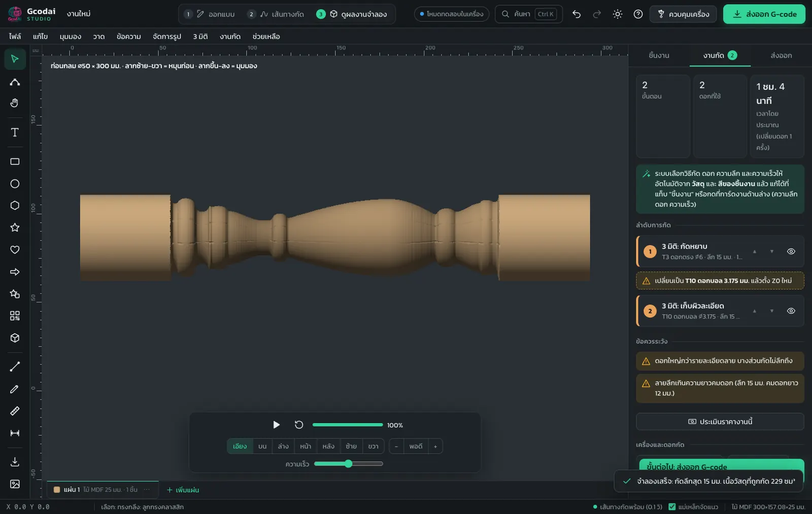
Task: Go to step 1 ออกแบบ
Action: coord(209,14)
